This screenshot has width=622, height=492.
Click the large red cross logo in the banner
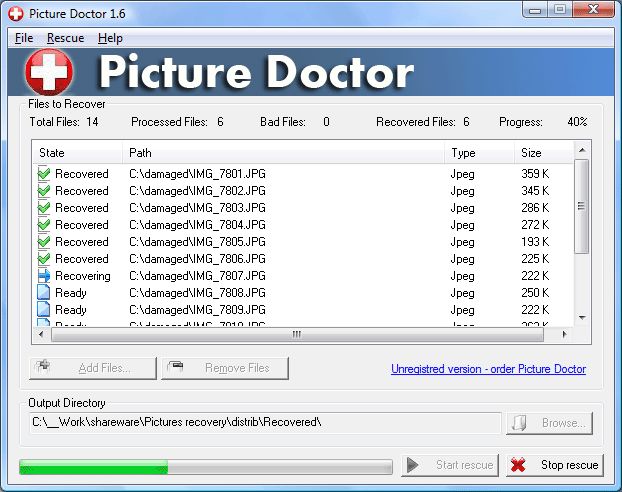[x=49, y=72]
